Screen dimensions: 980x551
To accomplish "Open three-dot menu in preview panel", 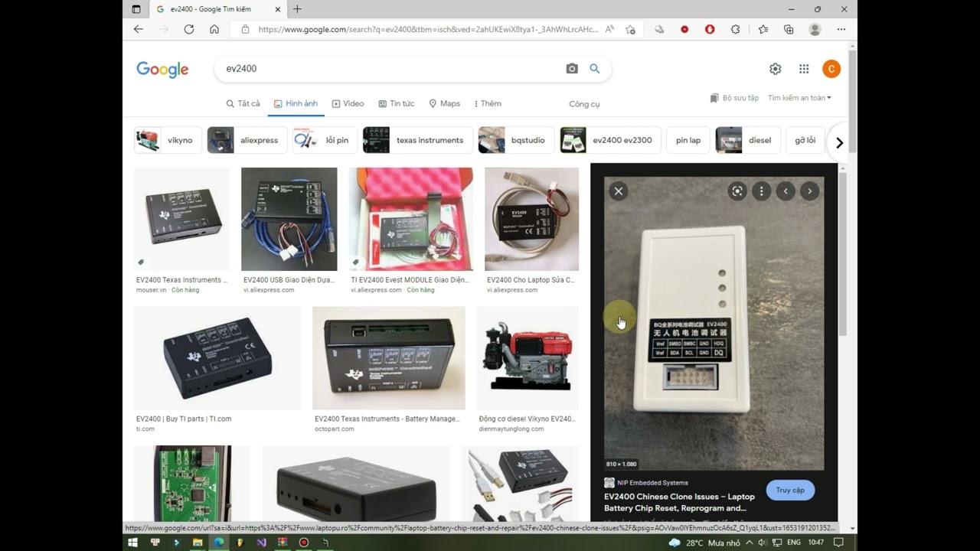I will coord(761,191).
